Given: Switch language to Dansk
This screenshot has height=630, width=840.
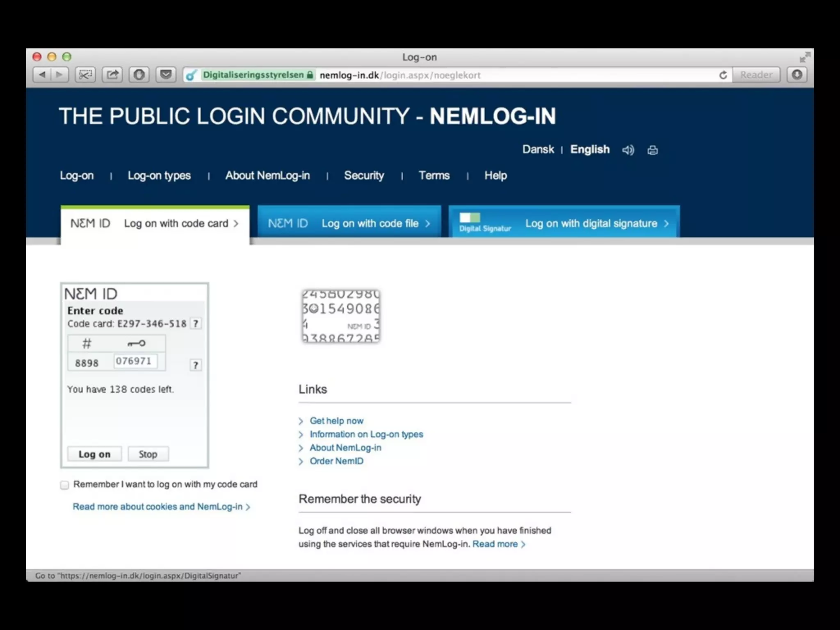Looking at the screenshot, I should pos(538,149).
